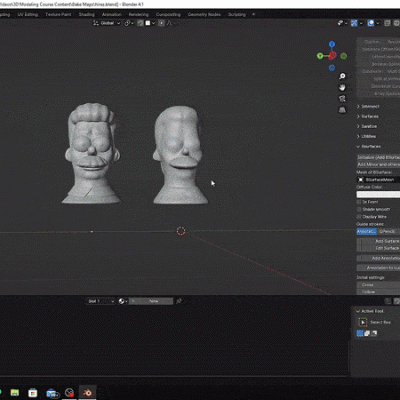Click the Diffuse Color white swatch
Viewport: 400px width, 400px height.
378,194
